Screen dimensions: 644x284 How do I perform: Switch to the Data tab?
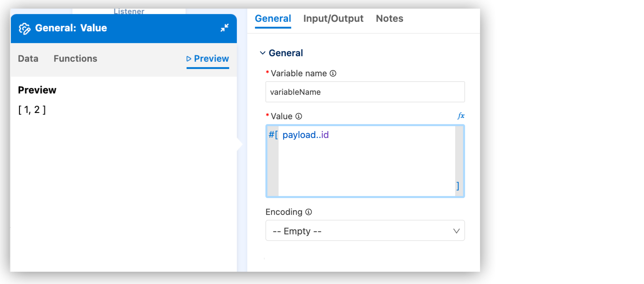coord(28,59)
